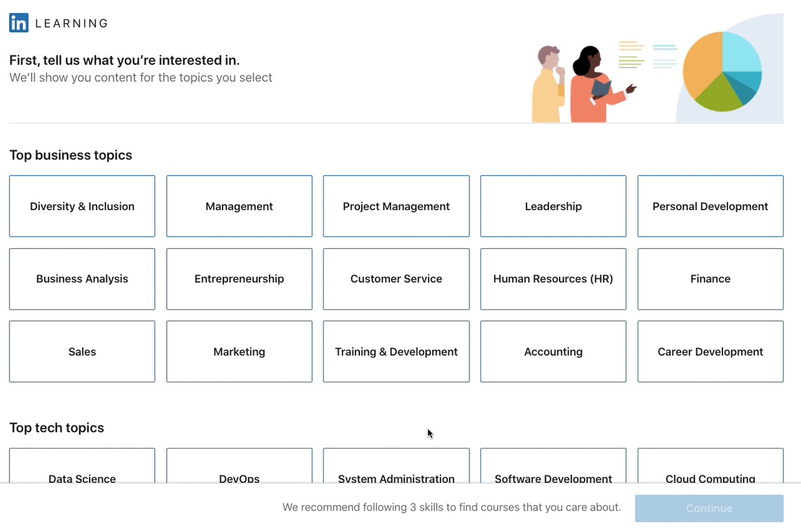
Task: Choose the Marketing topic tile
Action: coord(239,351)
